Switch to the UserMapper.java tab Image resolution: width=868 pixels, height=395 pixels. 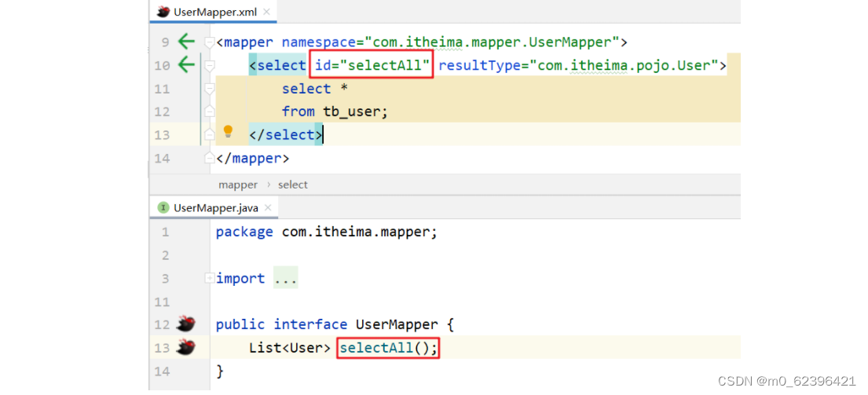[214, 208]
